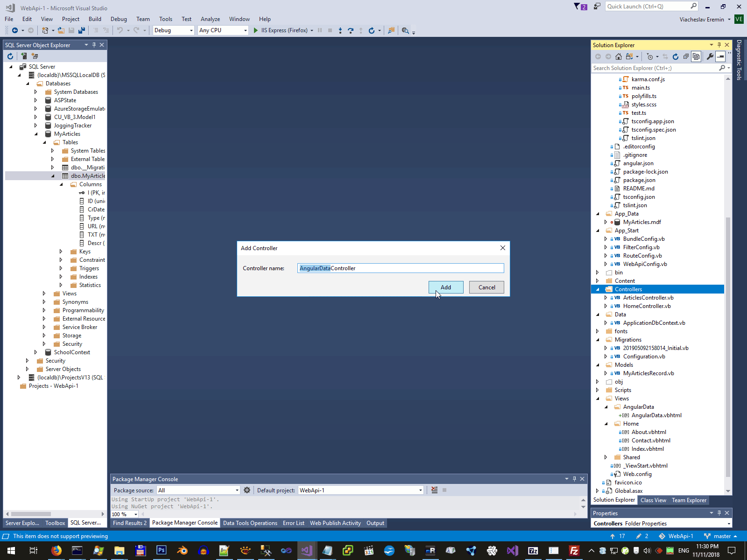Switch to the Error List tab
This screenshot has width=747, height=560.
point(294,523)
